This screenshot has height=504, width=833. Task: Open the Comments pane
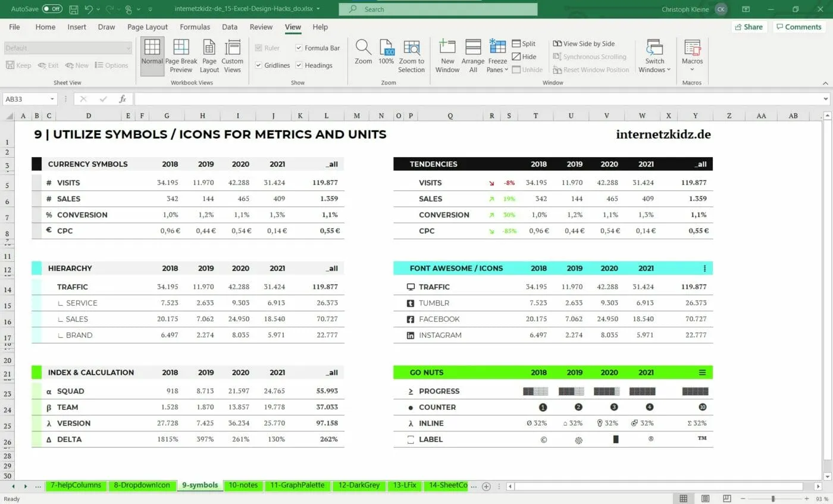798,27
